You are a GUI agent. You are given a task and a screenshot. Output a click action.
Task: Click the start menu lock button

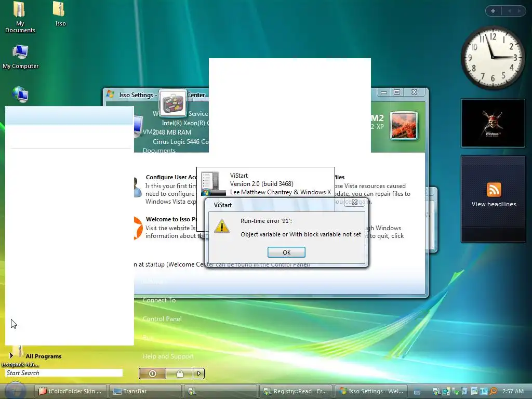pyautogui.click(x=179, y=374)
